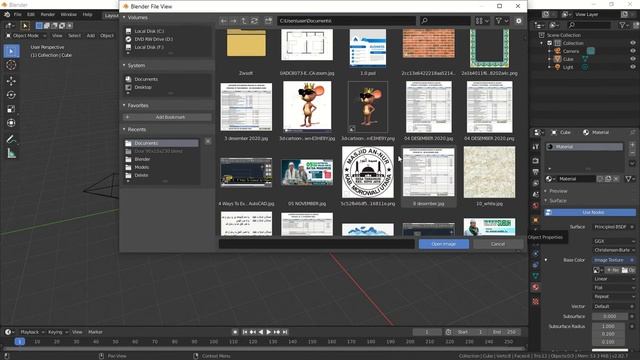Image resolution: width=640 pixels, height=360 pixels.
Task: Click Add Bookmark button
Action: coord(167,117)
